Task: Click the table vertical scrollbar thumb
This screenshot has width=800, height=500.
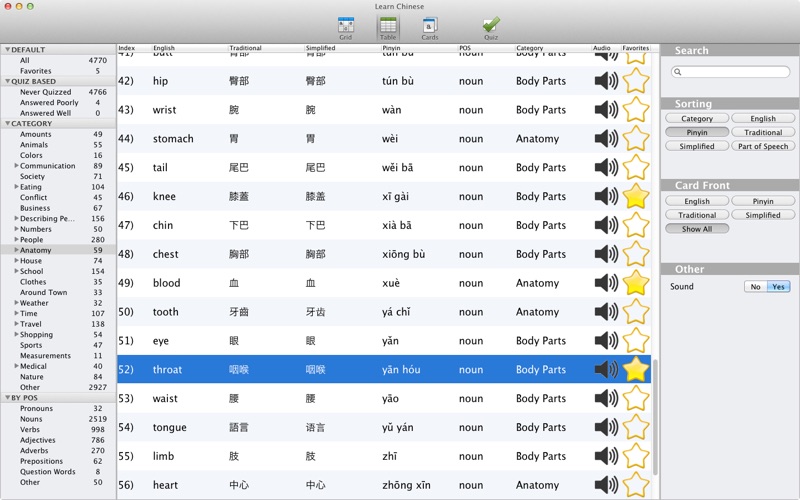Action: pyautogui.click(x=655, y=417)
